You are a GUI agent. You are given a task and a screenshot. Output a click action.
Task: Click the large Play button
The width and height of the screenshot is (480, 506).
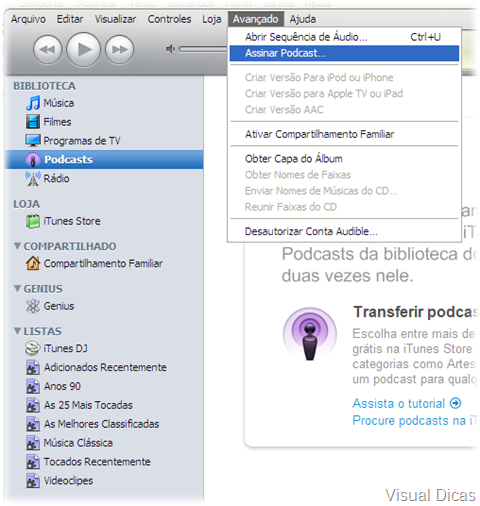point(83,49)
